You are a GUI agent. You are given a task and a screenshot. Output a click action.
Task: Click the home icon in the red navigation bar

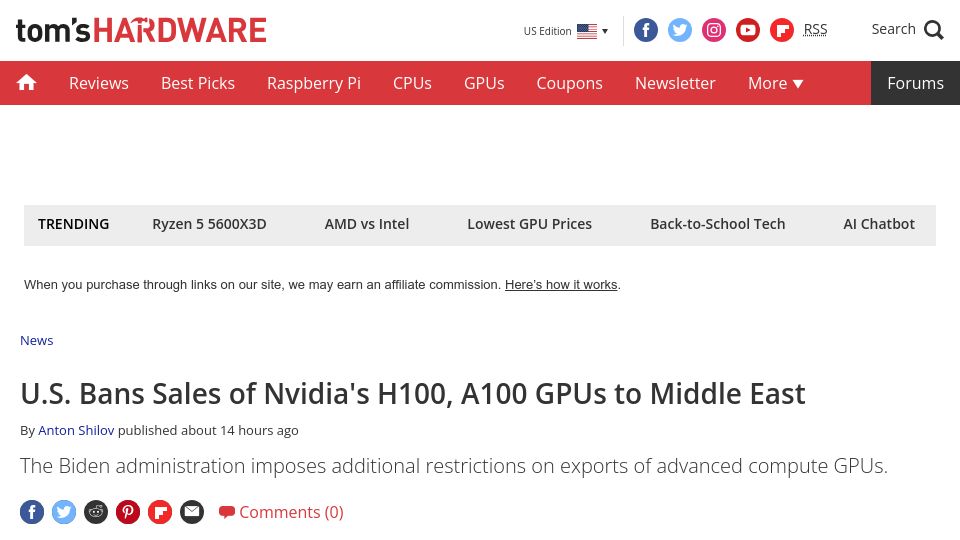(x=26, y=83)
